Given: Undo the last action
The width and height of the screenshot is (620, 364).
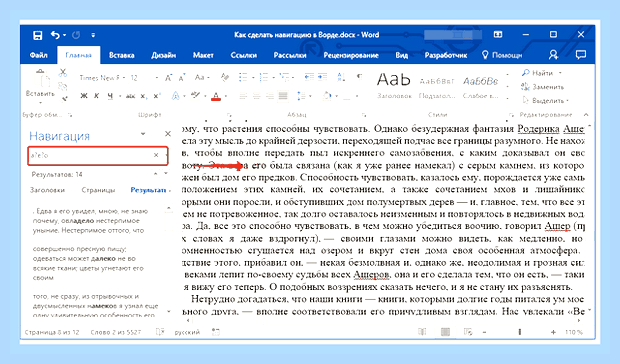Looking at the screenshot, I should [x=55, y=35].
